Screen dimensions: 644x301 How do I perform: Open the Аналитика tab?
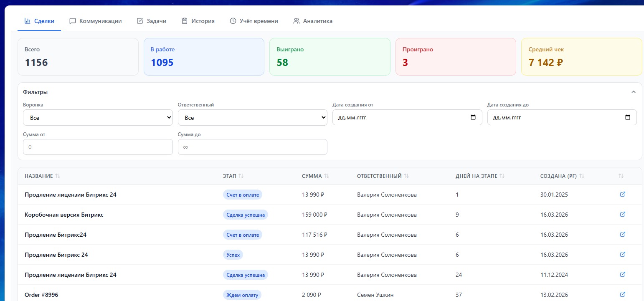point(312,20)
